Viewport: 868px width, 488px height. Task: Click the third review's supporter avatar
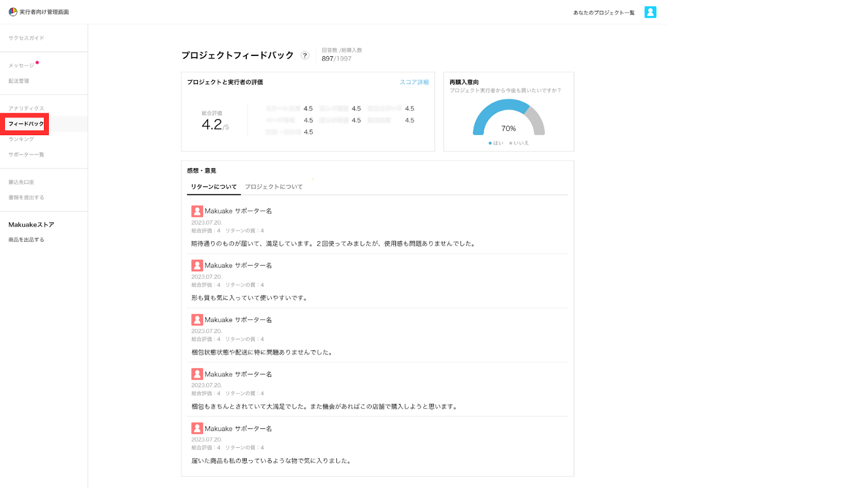(197, 320)
